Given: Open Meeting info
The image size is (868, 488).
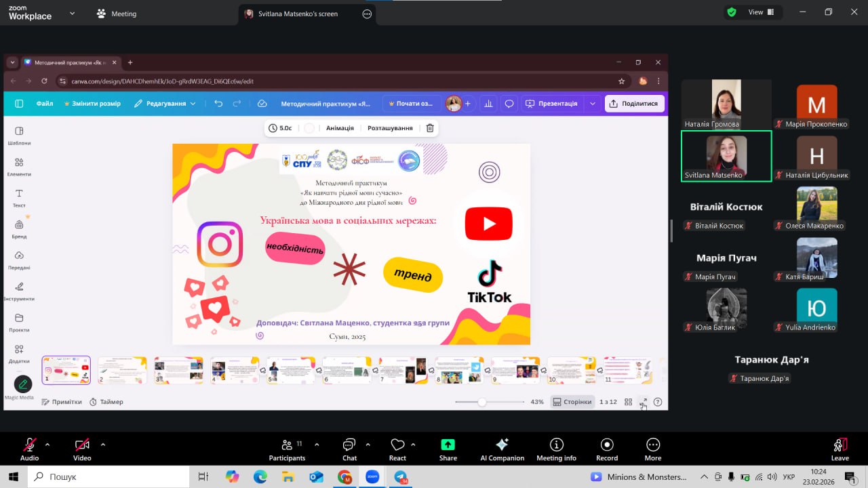Looking at the screenshot, I should pyautogui.click(x=556, y=449).
